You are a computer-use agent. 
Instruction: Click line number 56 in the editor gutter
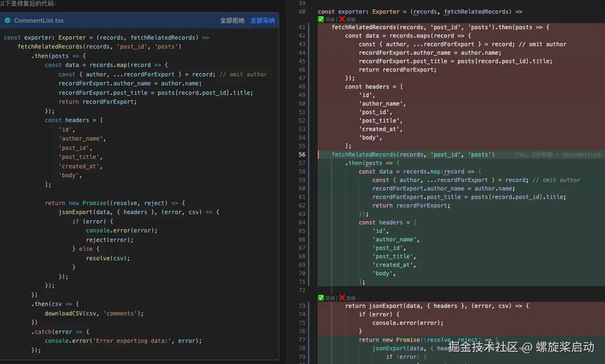tap(302, 155)
